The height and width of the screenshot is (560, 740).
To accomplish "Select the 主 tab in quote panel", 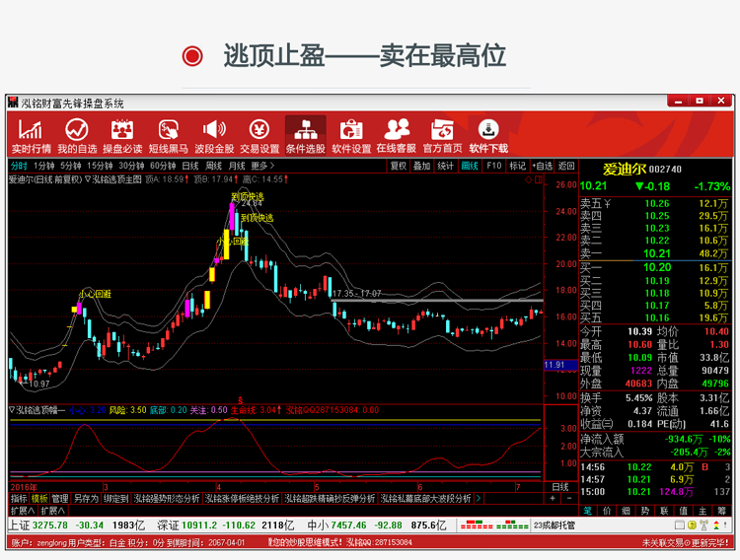I will [x=703, y=511].
